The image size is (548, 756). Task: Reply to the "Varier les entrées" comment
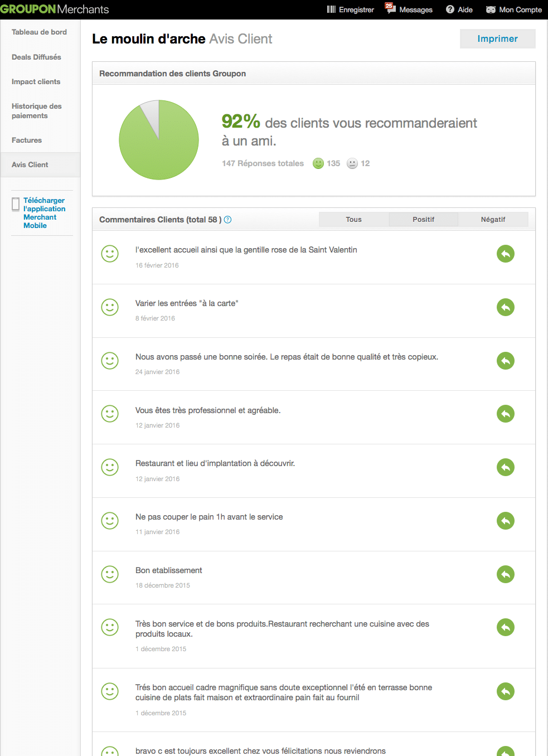pos(505,307)
